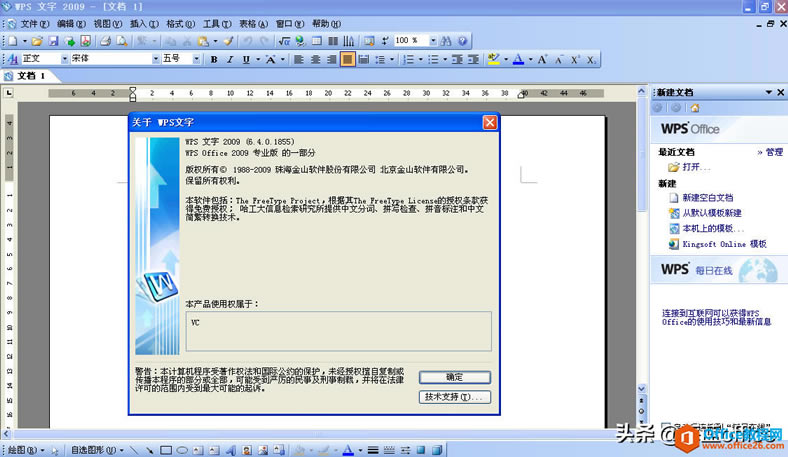Open Help with the question mark icon

(x=462, y=41)
